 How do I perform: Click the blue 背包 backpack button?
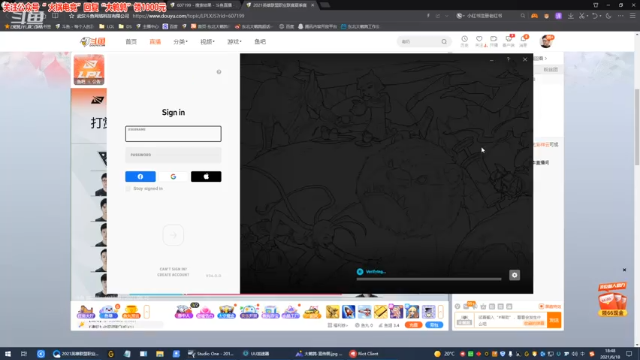(434, 325)
